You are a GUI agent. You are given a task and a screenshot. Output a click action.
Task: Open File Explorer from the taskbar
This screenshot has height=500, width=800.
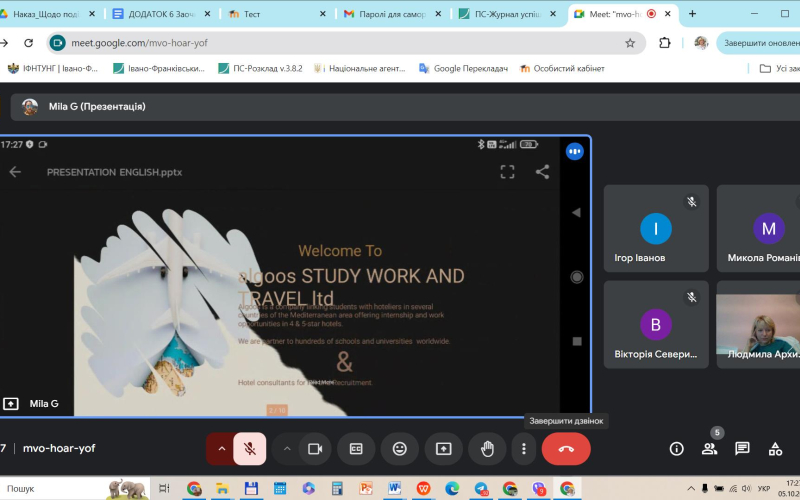(x=221, y=488)
